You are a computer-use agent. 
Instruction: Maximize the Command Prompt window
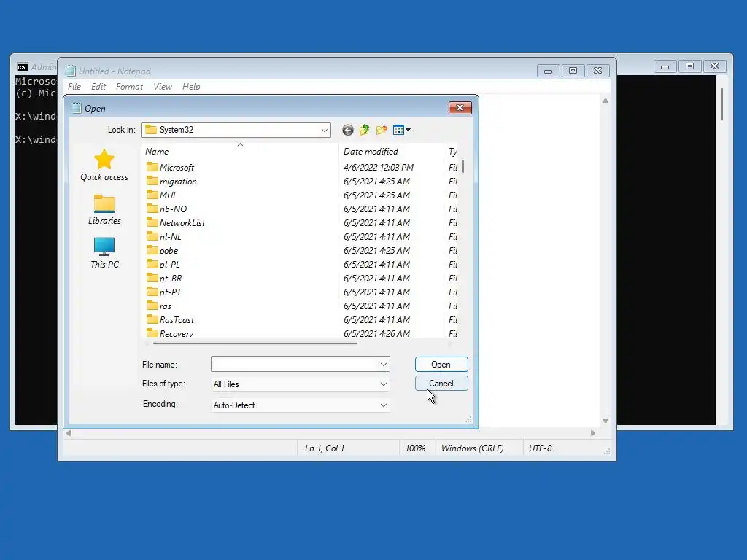(x=689, y=66)
